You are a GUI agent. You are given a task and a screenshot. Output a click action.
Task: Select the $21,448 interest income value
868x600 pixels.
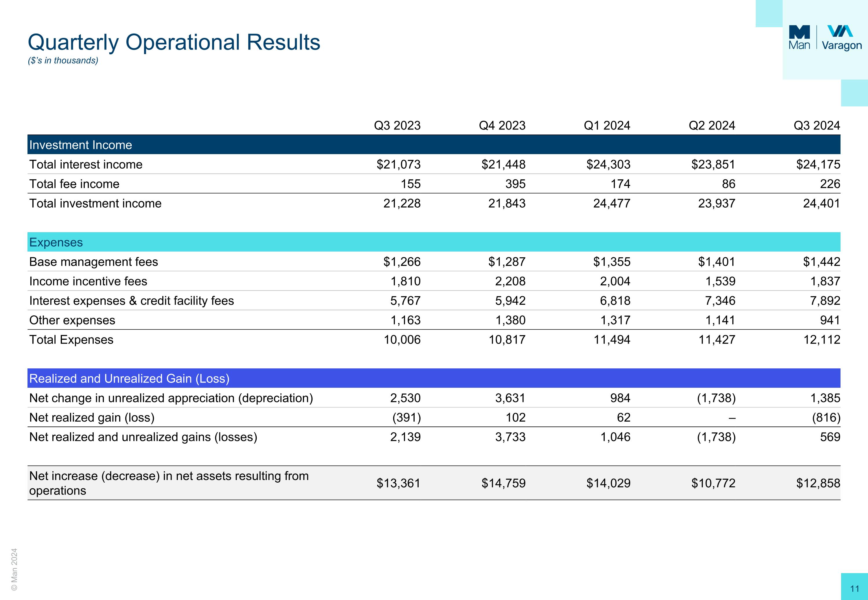coord(503,164)
